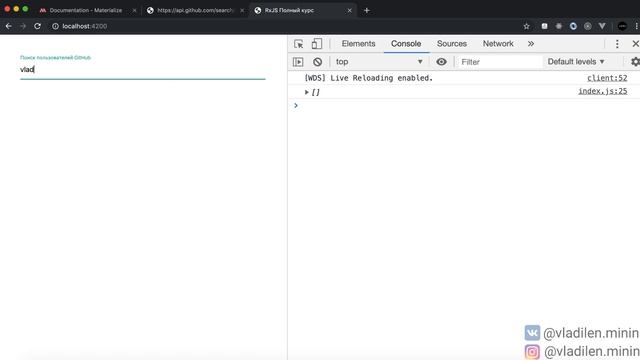640x360 pixels.
Task: Go back in browser history
Action: 9,26
